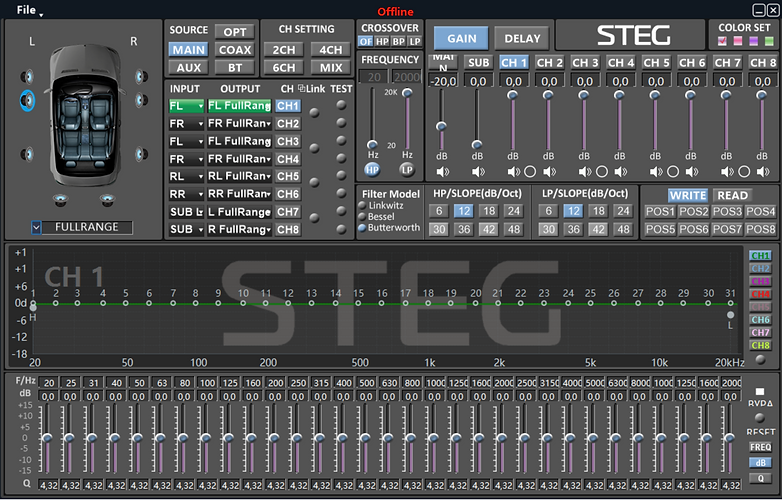Select the BT source button
The image size is (782, 500).
click(235, 67)
